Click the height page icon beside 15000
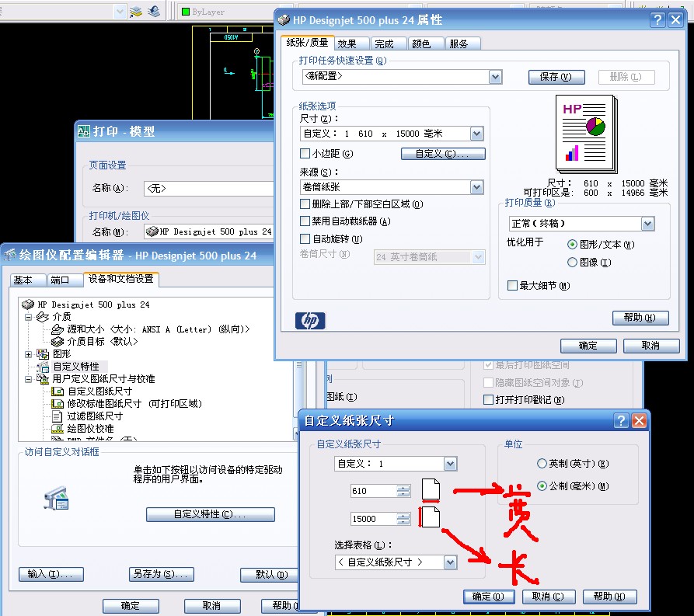This screenshot has width=694, height=616. click(x=430, y=517)
